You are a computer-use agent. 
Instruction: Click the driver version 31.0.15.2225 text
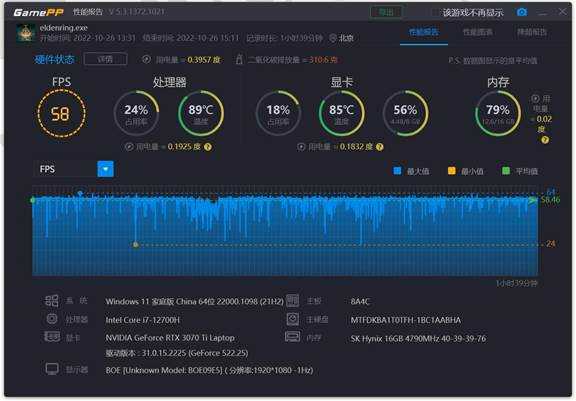(177, 353)
